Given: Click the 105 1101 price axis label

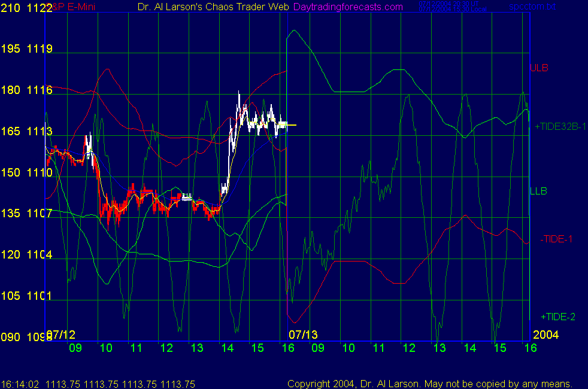Looking at the screenshot, I should click(x=26, y=296).
